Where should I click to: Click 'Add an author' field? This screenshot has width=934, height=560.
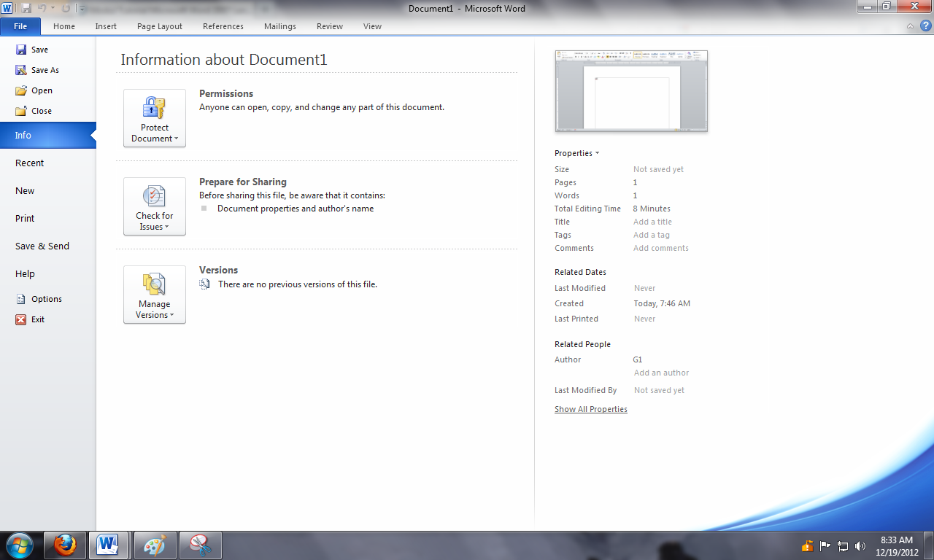[661, 373]
